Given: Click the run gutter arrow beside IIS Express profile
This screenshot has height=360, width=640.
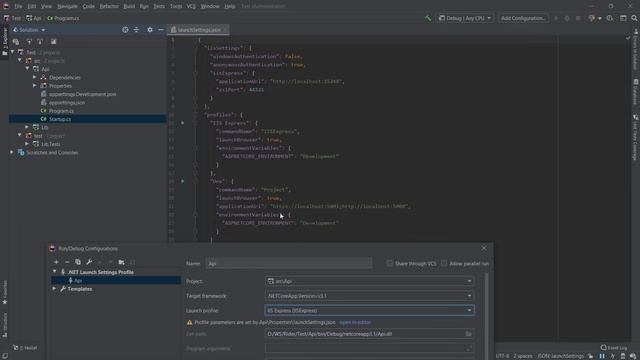Looking at the screenshot, I should pos(182,123).
